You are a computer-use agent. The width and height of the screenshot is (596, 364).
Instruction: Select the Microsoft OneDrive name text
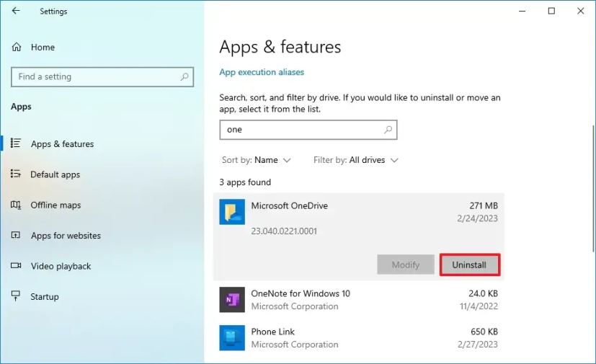(x=289, y=205)
